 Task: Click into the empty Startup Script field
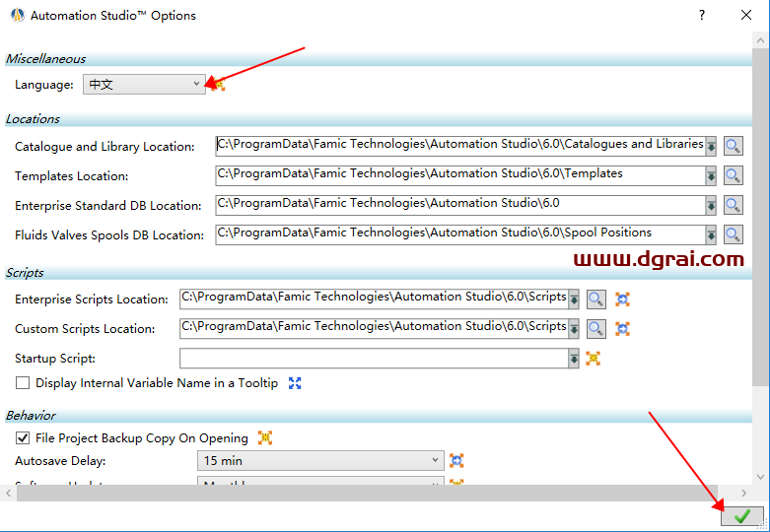click(x=375, y=359)
